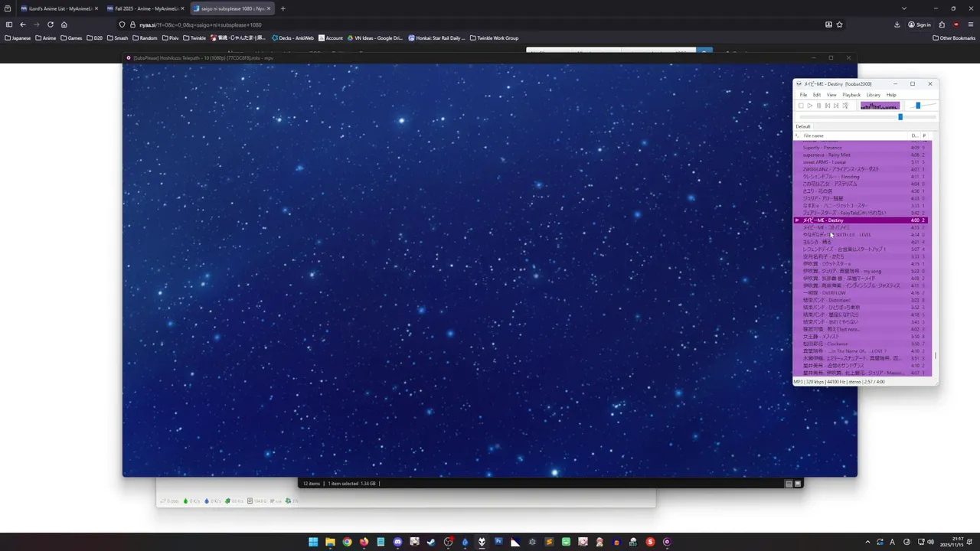
Task: Open foobar2000 View menu
Action: tap(831, 95)
